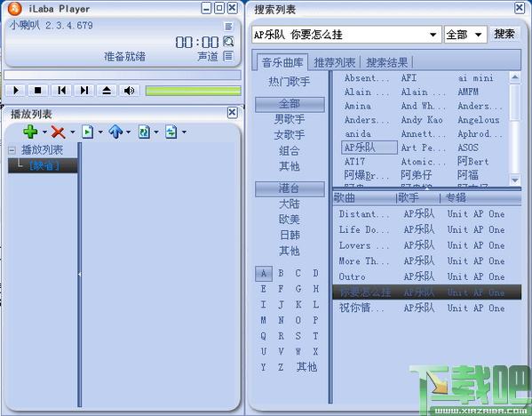This screenshot has height=416, width=532.
Task: Click the 搜索 button
Action: point(504,34)
